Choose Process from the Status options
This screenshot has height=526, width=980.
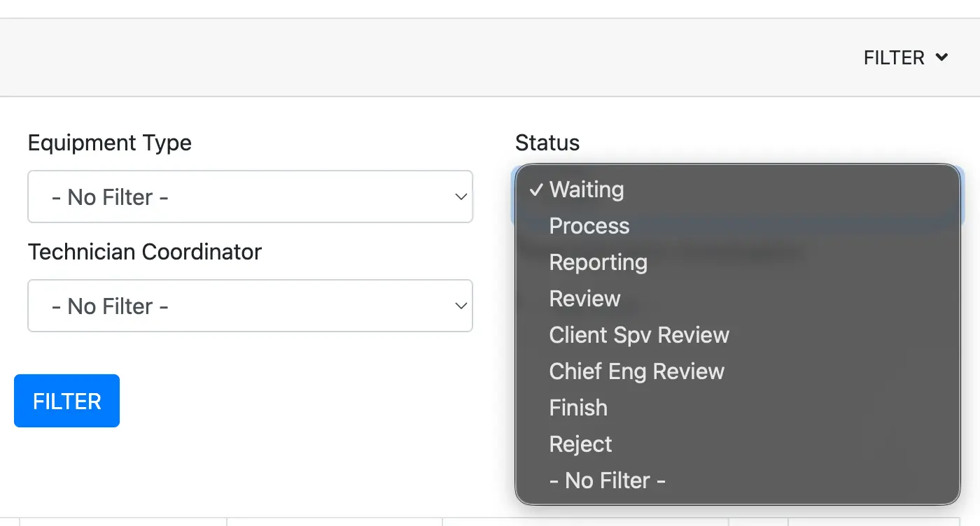pos(589,226)
